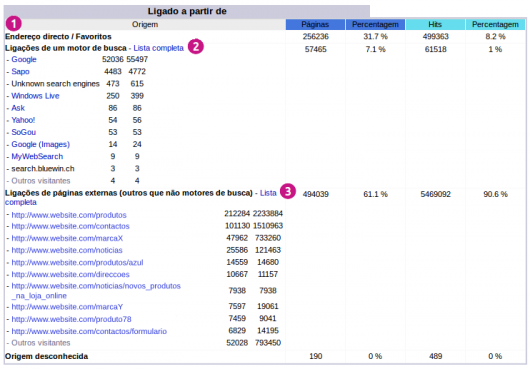Open the Google search engine link
Viewport: 530px width, 369px height.
coord(24,59)
